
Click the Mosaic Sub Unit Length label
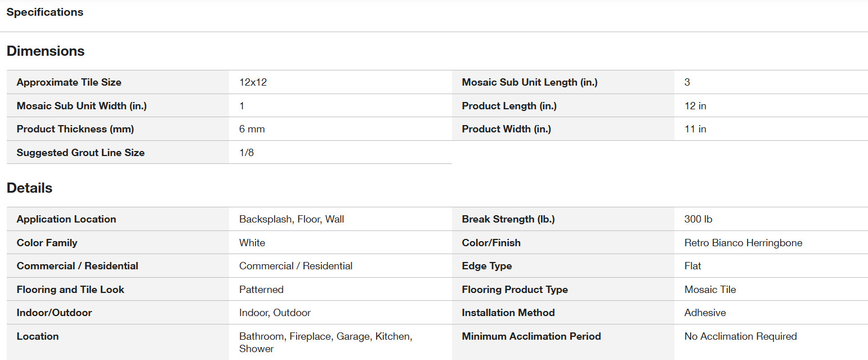coord(530,82)
